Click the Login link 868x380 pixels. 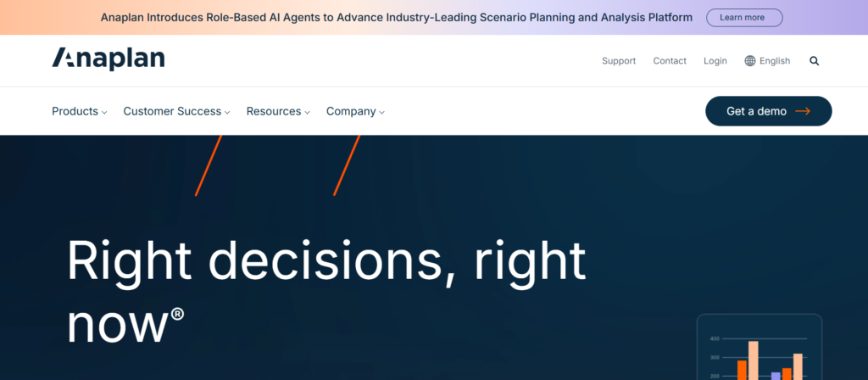click(x=715, y=61)
